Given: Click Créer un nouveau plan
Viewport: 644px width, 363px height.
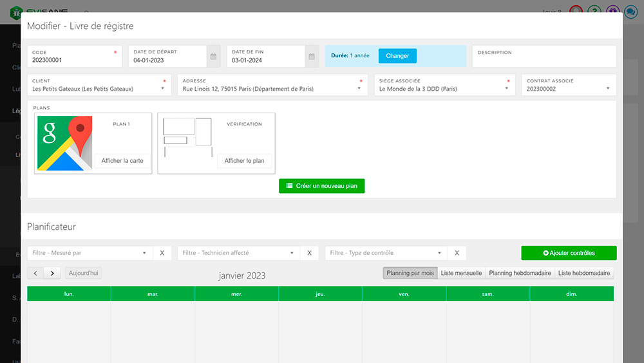Looking at the screenshot, I should click(322, 186).
